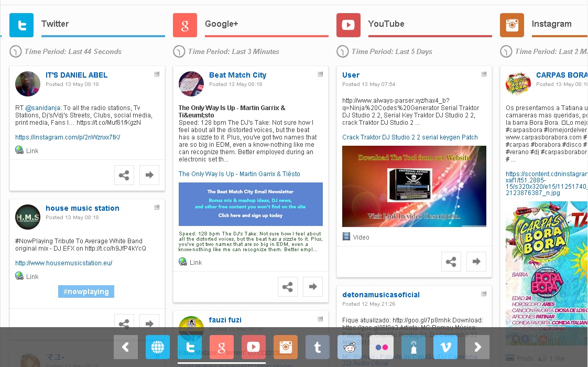This screenshot has height=367, width=588.
Task: Click the clock icon beside Last 3 Minutes
Action: (x=179, y=51)
